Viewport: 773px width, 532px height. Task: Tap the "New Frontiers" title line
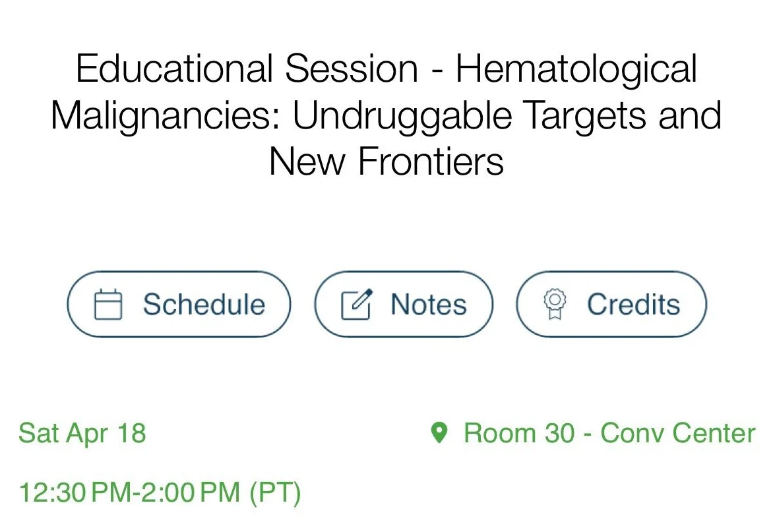coord(386,162)
